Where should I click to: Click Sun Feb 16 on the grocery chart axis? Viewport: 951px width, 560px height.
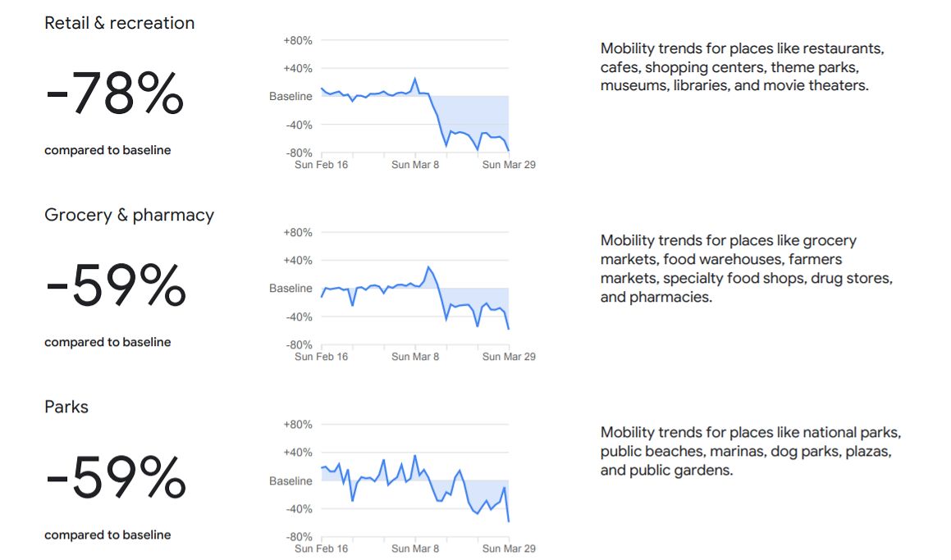point(321,357)
